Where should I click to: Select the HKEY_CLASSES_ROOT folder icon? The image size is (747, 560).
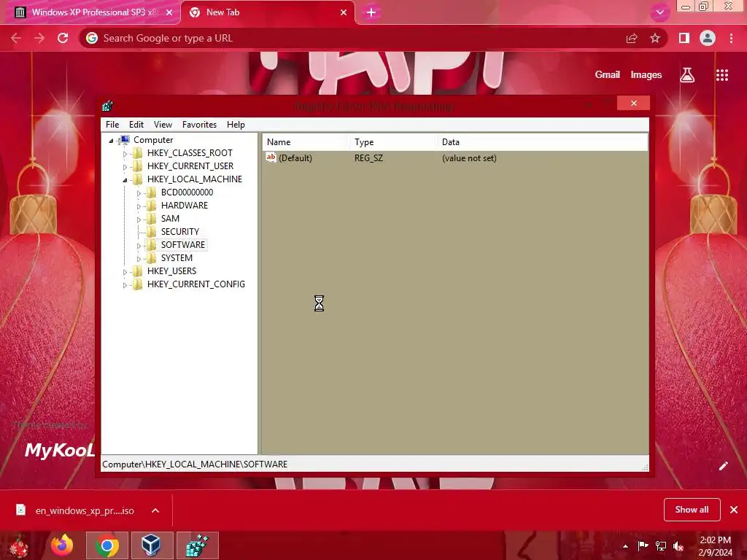coord(138,153)
